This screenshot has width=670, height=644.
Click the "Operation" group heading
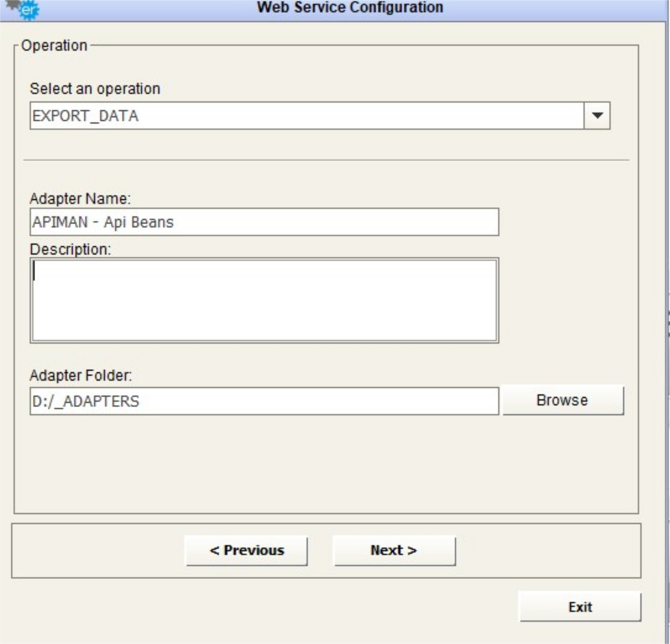point(54,46)
